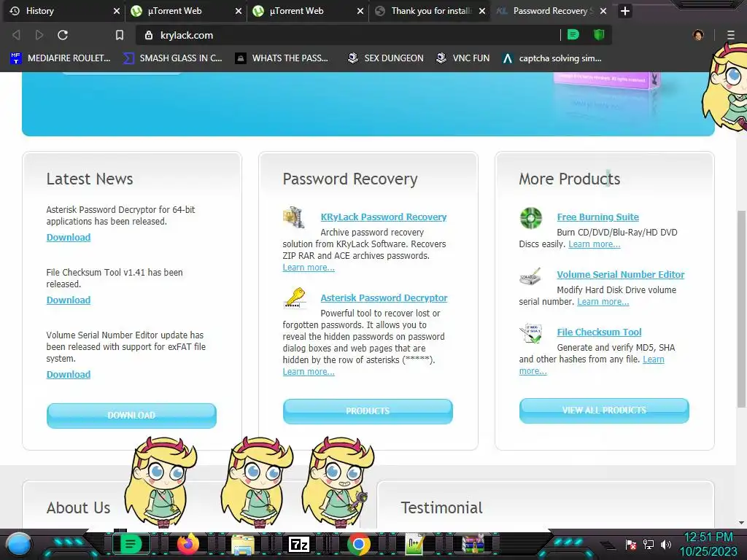Click the Free Burning Suite disc icon
747x560 pixels.
point(531,218)
